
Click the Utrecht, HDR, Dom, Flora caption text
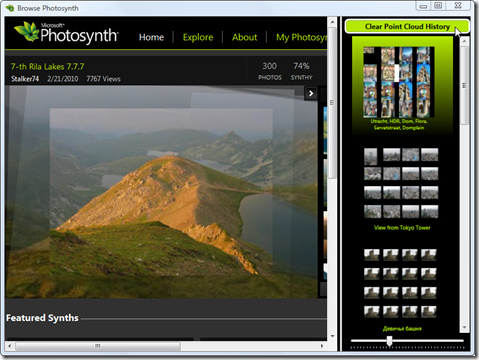click(x=399, y=124)
